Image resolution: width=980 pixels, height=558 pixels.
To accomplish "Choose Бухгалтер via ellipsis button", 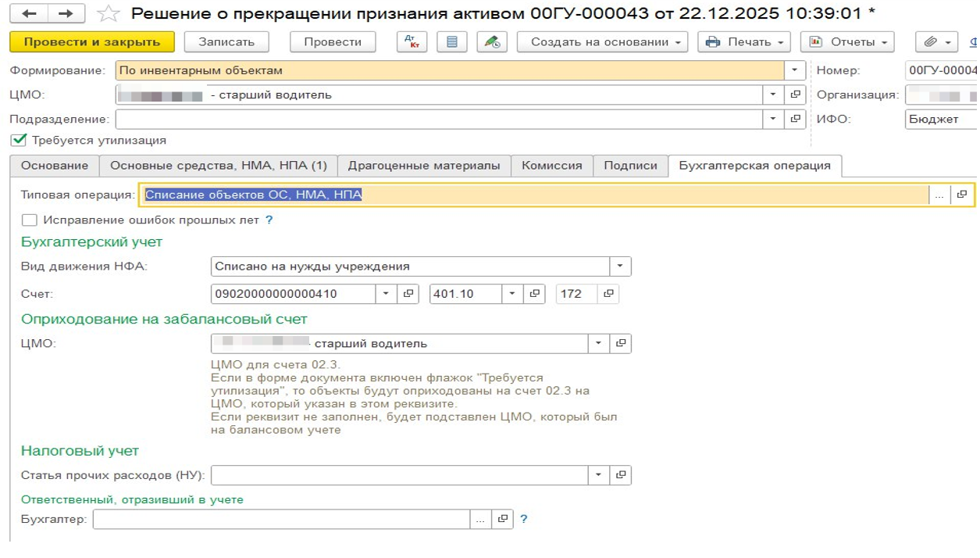I will tap(481, 519).
